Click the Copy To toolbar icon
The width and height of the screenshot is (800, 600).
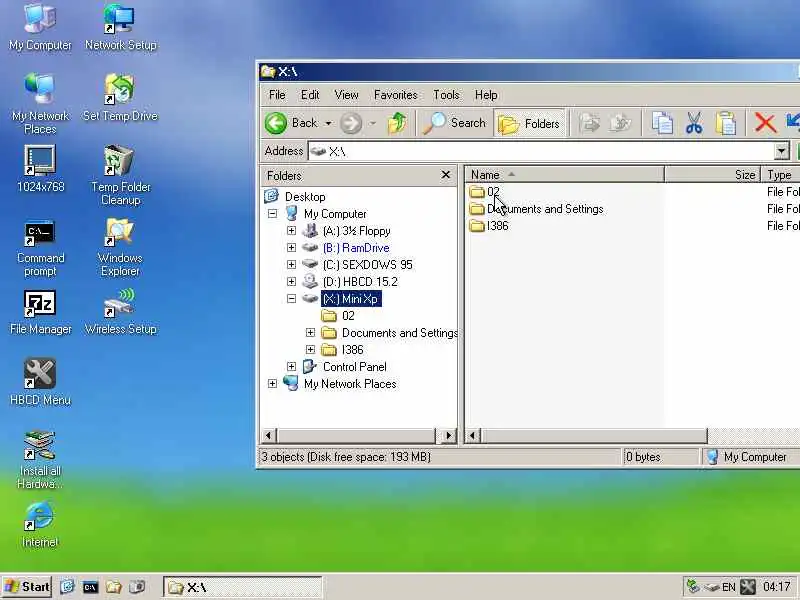[621, 123]
